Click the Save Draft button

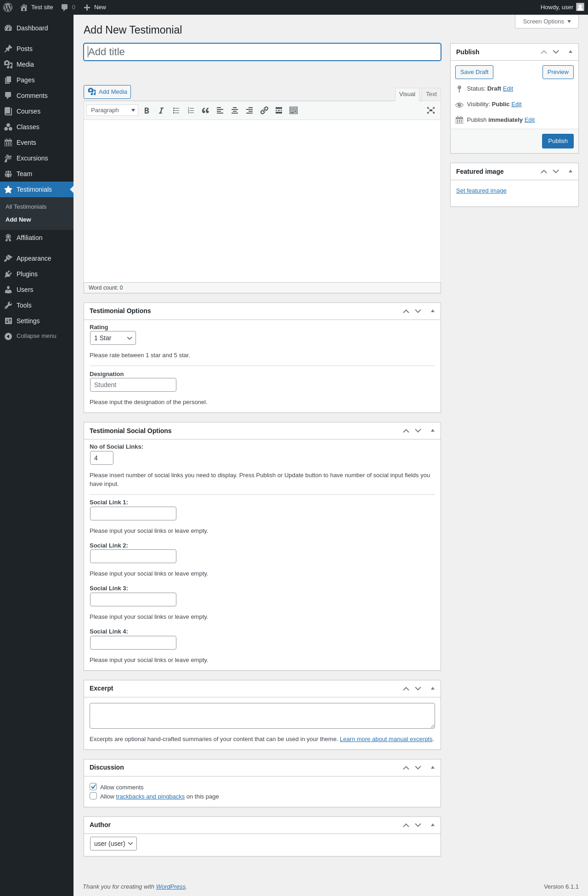(474, 72)
